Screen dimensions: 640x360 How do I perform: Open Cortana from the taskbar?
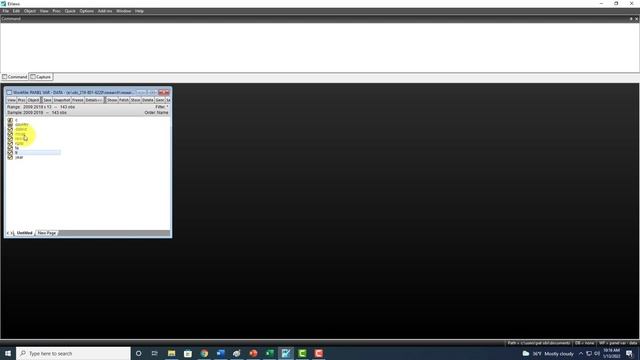click(x=139, y=353)
